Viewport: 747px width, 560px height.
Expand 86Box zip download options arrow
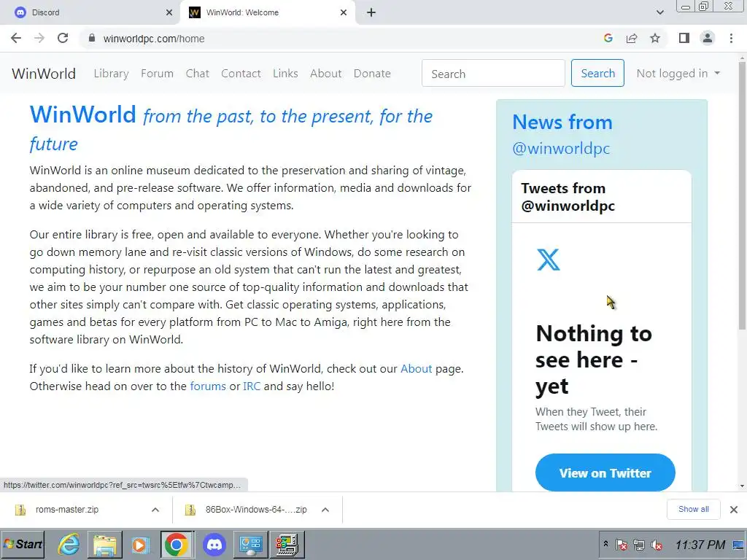point(325,510)
